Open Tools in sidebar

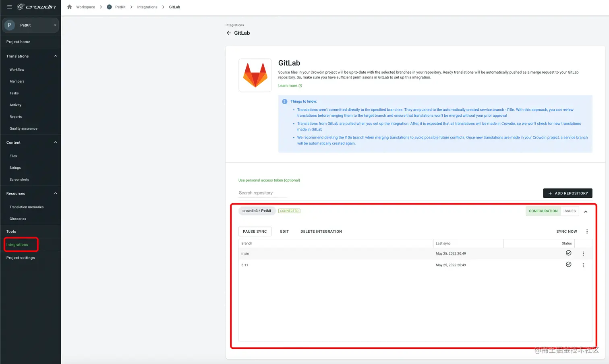click(x=11, y=232)
